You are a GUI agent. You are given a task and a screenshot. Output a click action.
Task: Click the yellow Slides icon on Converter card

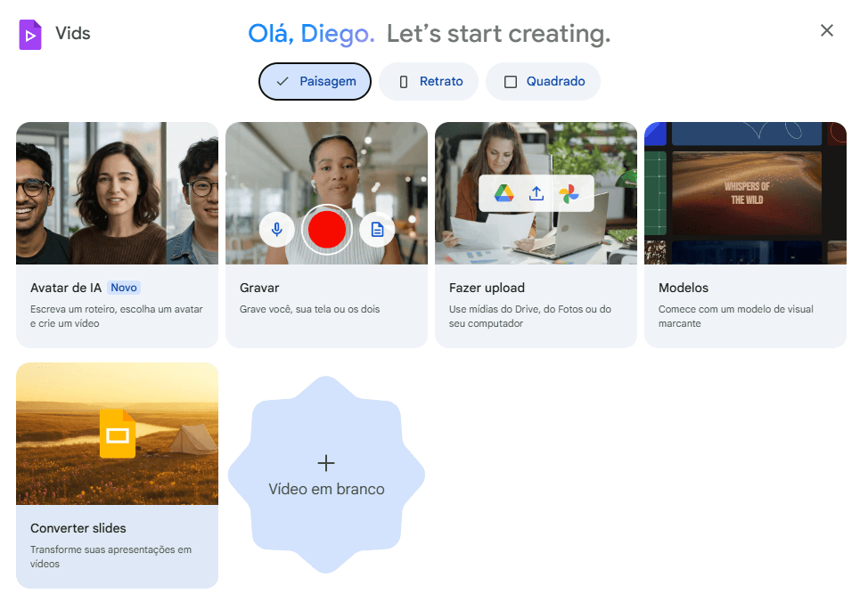point(118,433)
